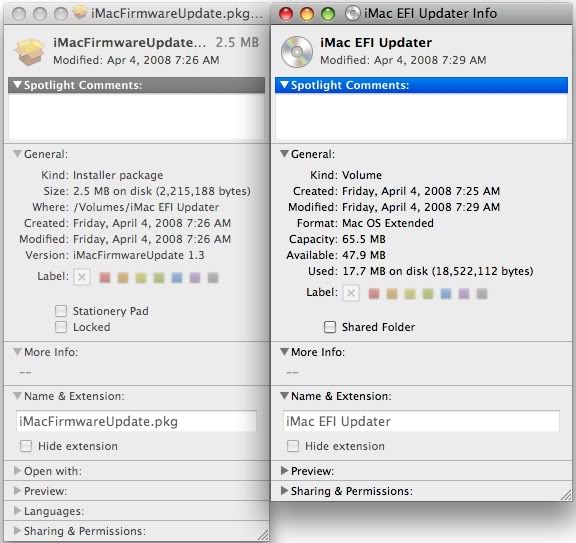The width and height of the screenshot is (576, 543).
Task: Apply the purple label in the iMac EFI Updater window
Action: pyautogui.click(x=464, y=294)
